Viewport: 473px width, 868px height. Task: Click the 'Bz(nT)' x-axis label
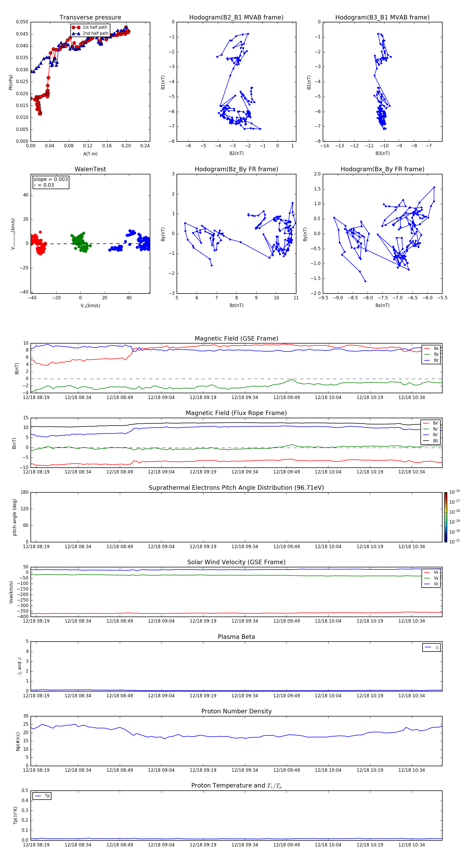(x=236, y=305)
